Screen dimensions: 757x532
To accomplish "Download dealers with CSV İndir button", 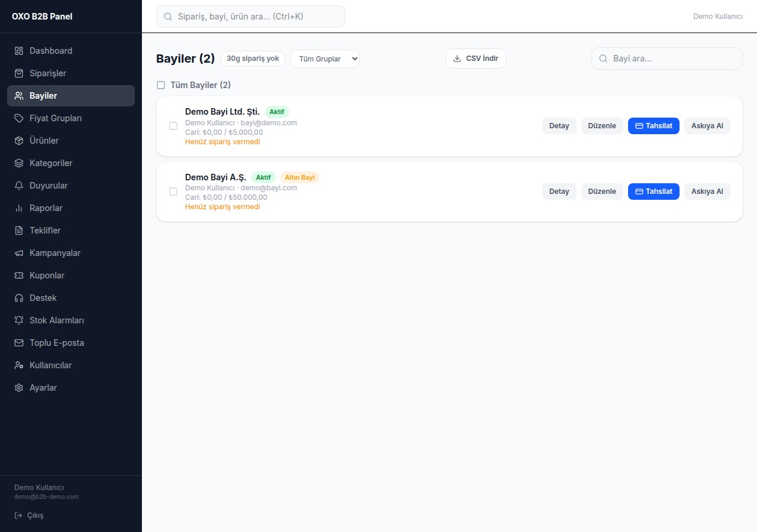I will tap(475, 59).
